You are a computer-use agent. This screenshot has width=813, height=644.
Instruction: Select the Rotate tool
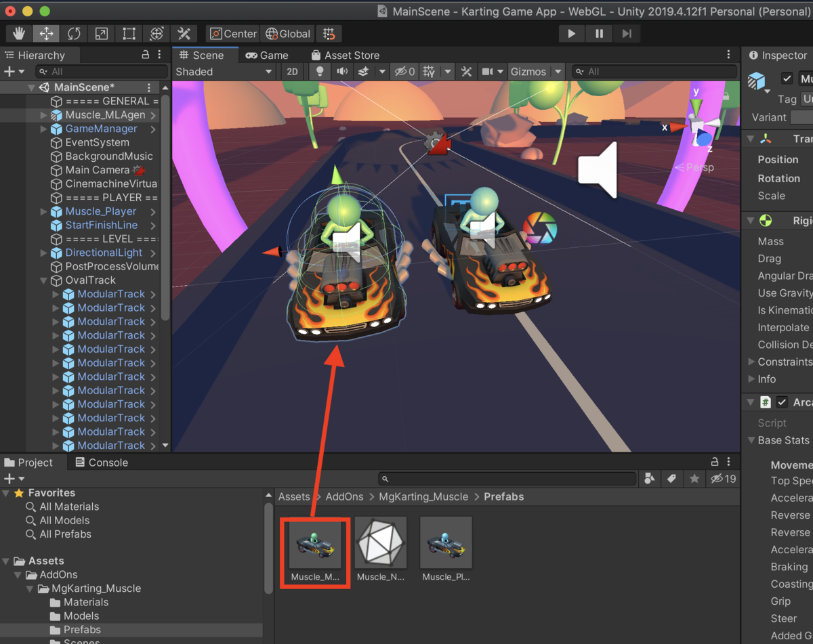(74, 34)
